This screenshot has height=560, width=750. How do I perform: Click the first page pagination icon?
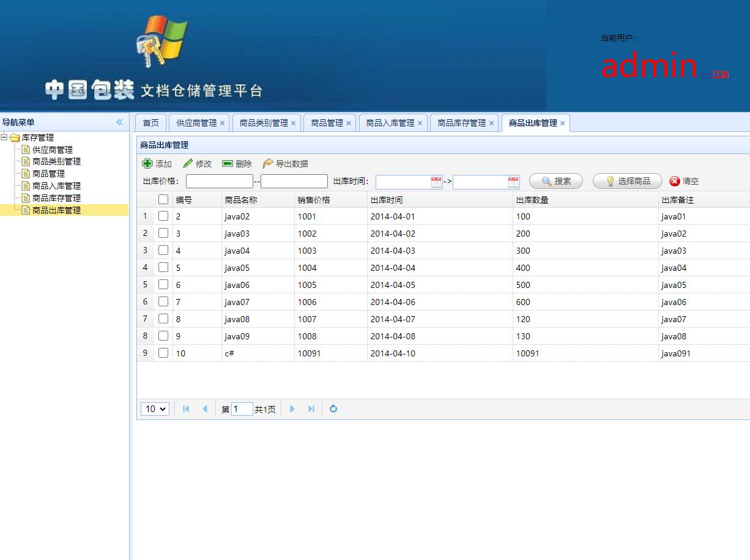pos(186,408)
